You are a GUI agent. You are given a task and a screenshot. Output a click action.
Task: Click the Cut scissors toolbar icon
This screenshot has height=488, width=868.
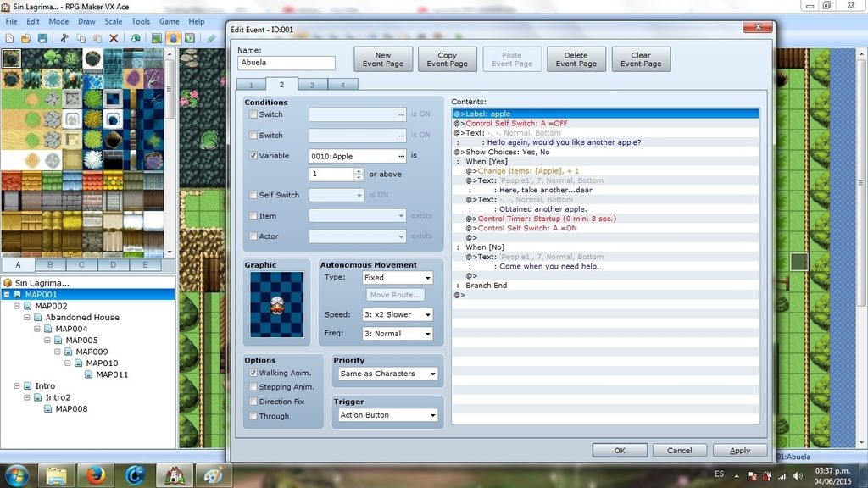64,38
